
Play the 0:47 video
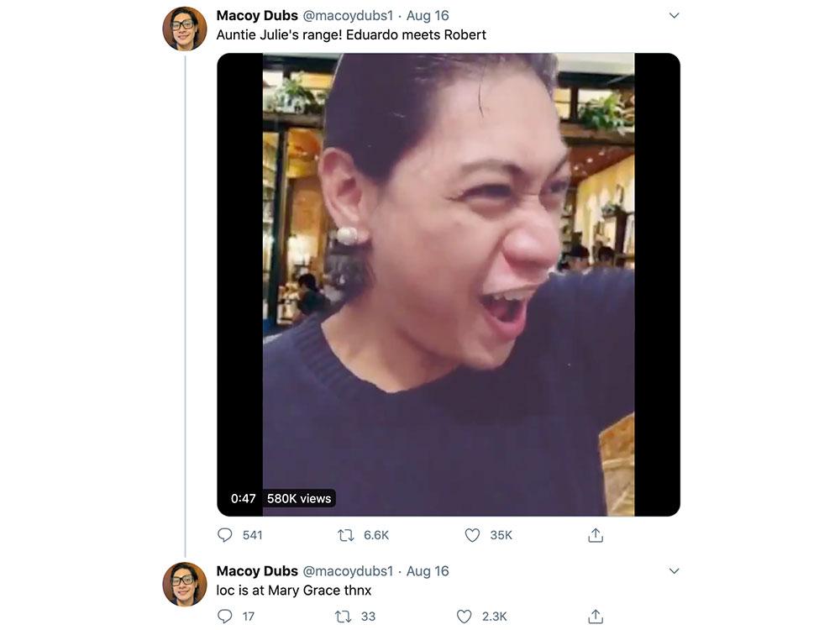(449, 284)
